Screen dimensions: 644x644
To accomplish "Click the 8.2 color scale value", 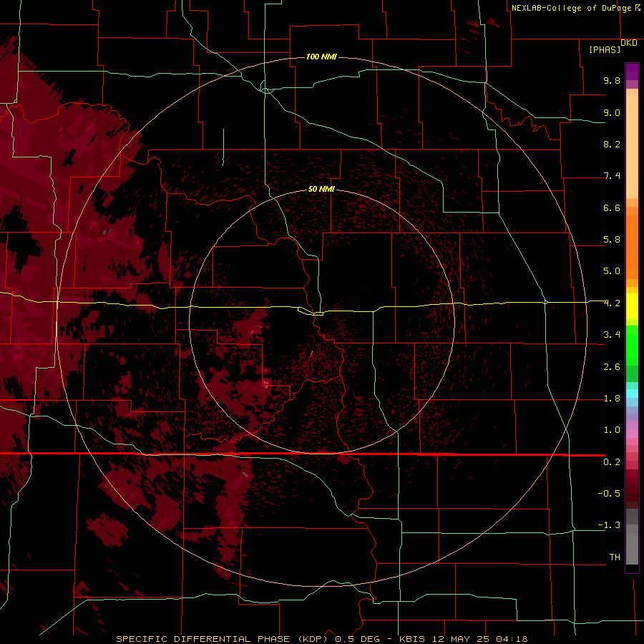I will pos(612,144).
